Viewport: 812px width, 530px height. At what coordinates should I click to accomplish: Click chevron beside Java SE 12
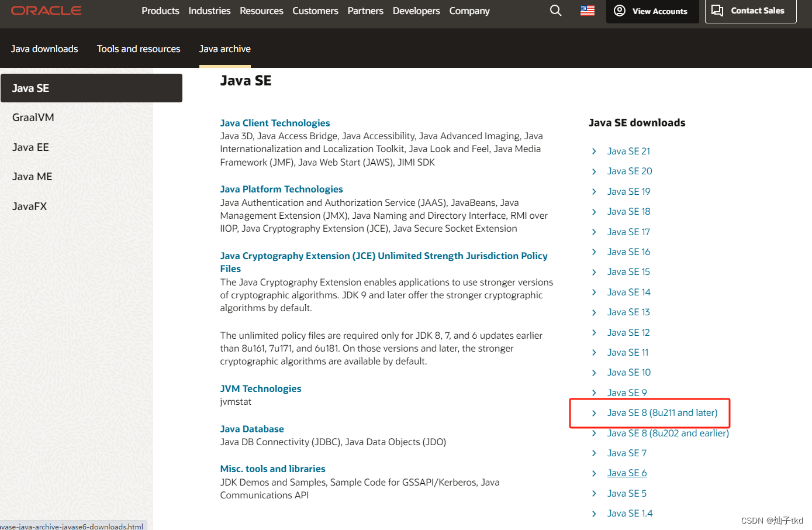[x=594, y=333]
